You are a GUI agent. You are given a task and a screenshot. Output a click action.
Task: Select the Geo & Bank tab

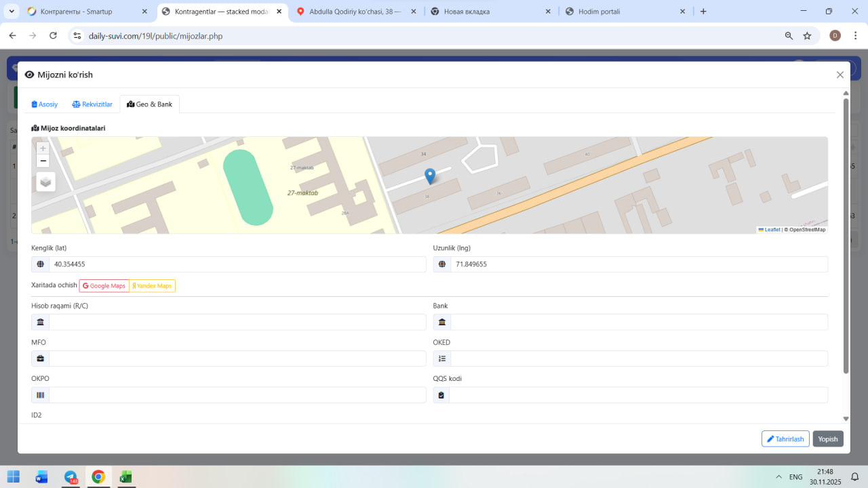pyautogui.click(x=149, y=104)
